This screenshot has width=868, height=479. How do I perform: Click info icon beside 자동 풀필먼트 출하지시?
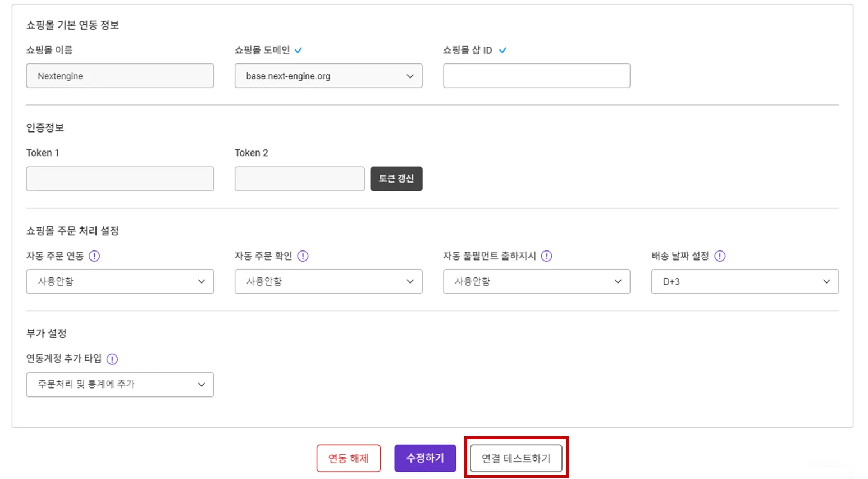(546, 256)
